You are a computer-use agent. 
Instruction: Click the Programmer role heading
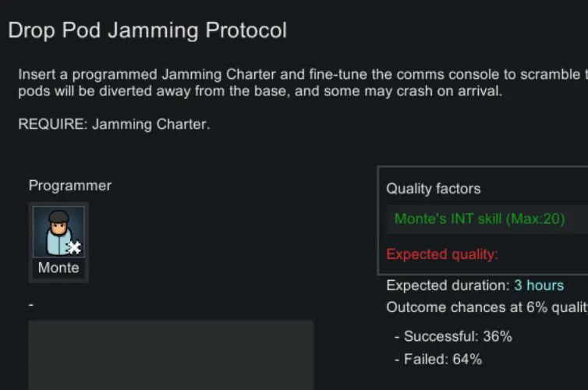70,186
